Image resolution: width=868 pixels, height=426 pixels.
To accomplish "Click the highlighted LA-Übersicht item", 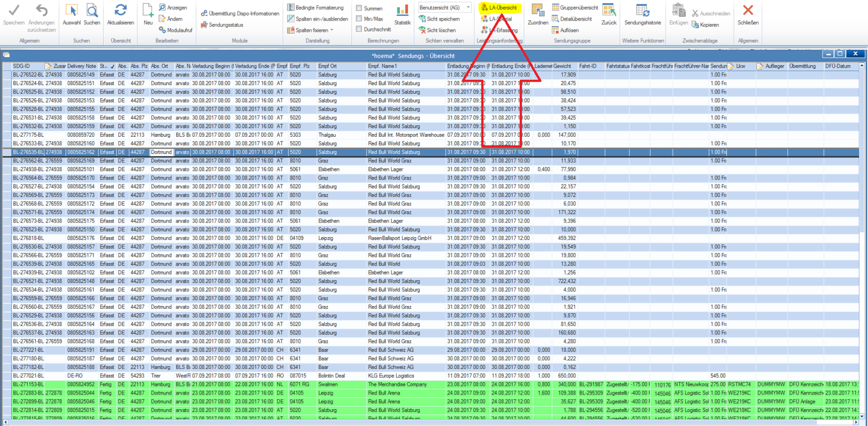I will tap(499, 8).
